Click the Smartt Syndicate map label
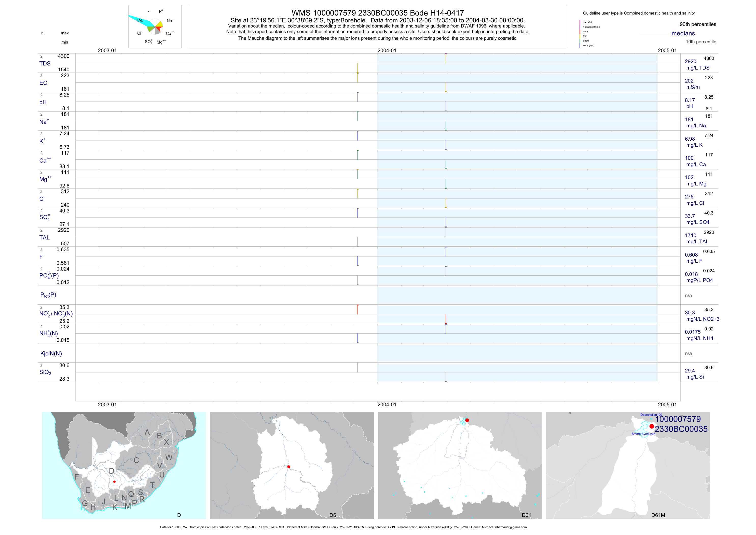This screenshot has width=756, height=535. pos(643,434)
